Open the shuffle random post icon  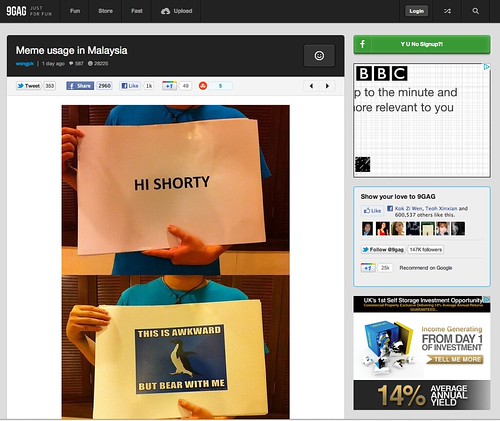[447, 11]
